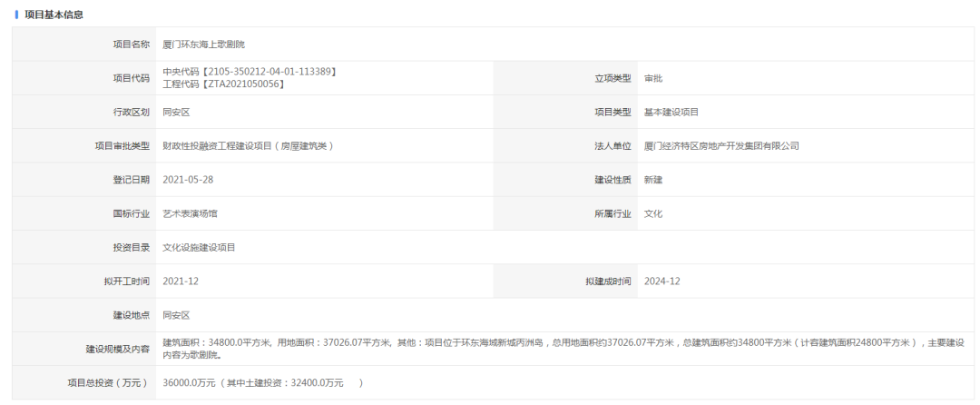Select the 国标行业 label
980x405 pixels.
pos(132,213)
